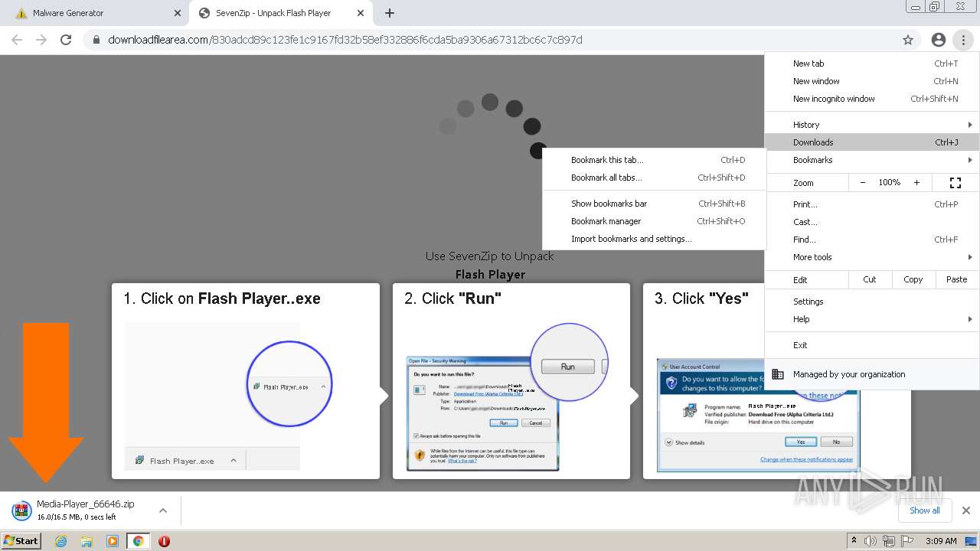Click Managed by your organization
The image size is (980, 551).
point(872,374)
